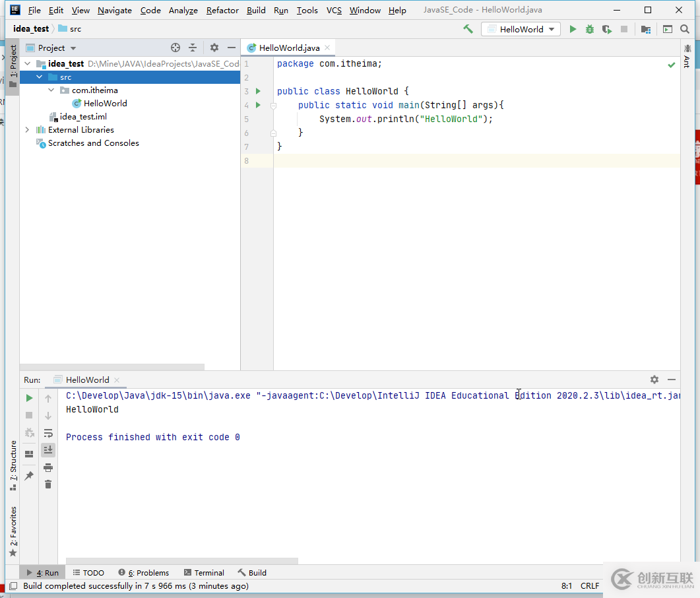The height and width of the screenshot is (598, 700).
Task: Open the HelloWorld run configuration dropdown
Action: point(521,29)
